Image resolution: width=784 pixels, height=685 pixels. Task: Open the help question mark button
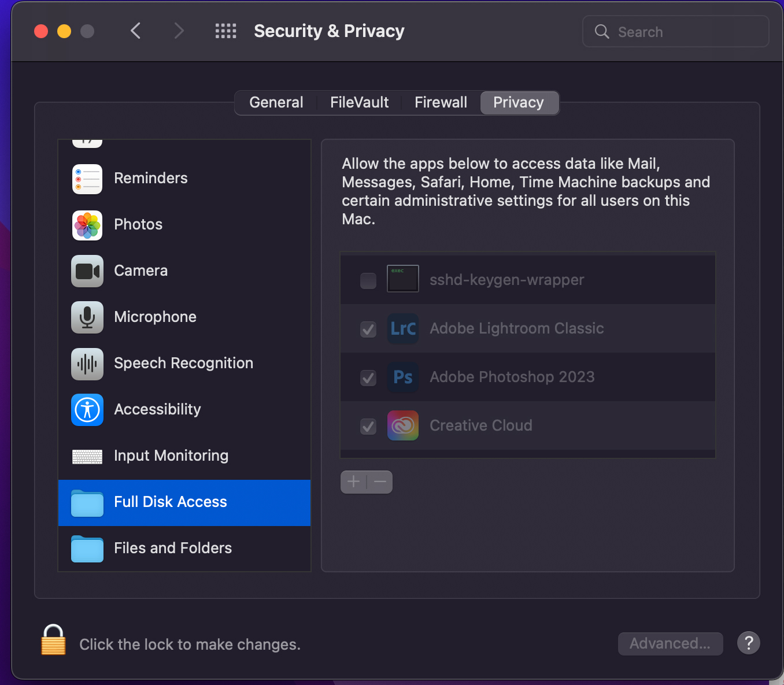click(748, 643)
